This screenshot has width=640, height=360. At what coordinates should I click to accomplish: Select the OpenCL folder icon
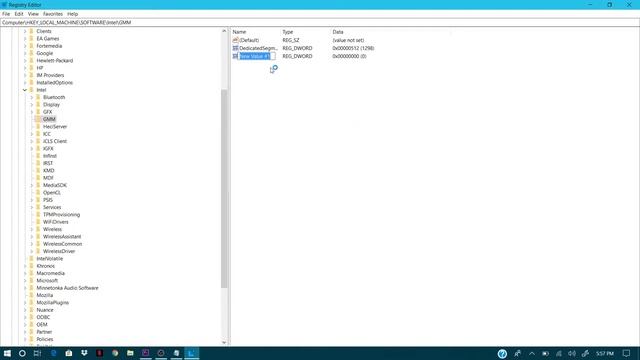(x=38, y=193)
